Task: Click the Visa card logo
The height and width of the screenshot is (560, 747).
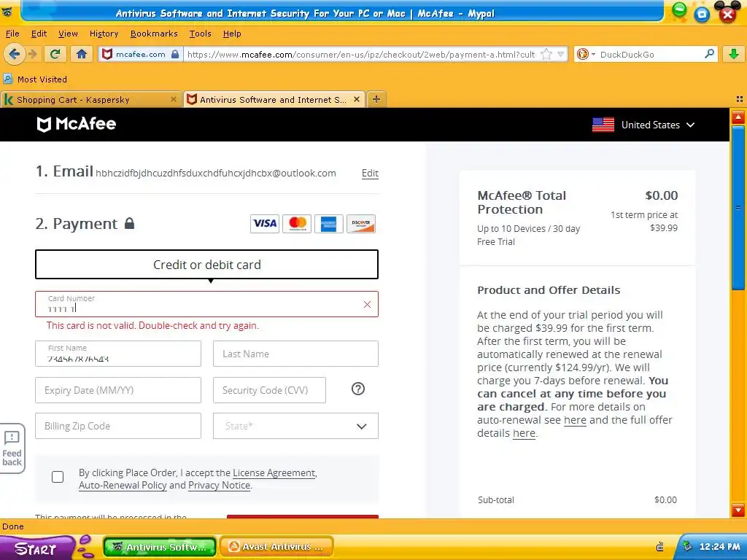Action: [x=264, y=223]
